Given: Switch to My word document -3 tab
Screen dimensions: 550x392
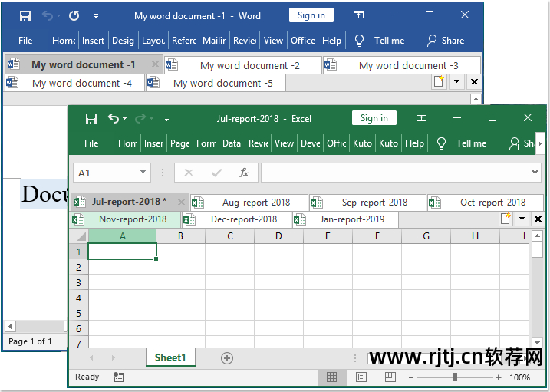Looking at the screenshot, I should [402, 65].
